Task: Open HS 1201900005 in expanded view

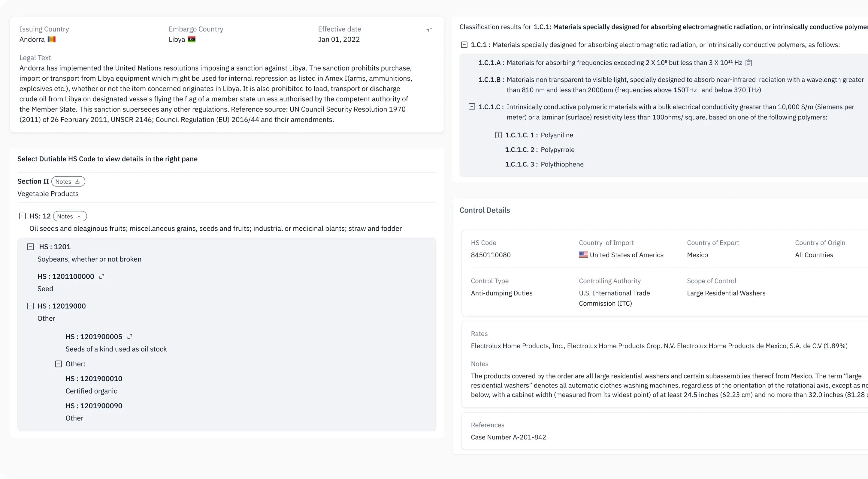Action: point(130,337)
